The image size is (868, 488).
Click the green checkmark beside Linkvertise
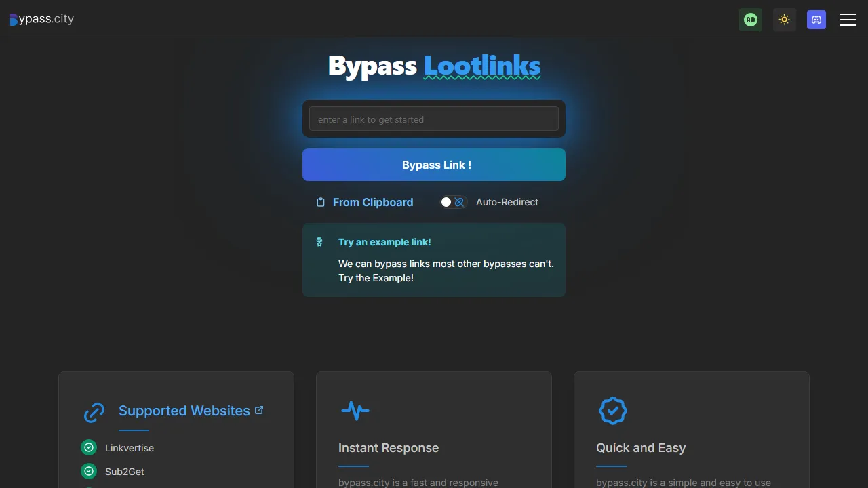click(89, 447)
